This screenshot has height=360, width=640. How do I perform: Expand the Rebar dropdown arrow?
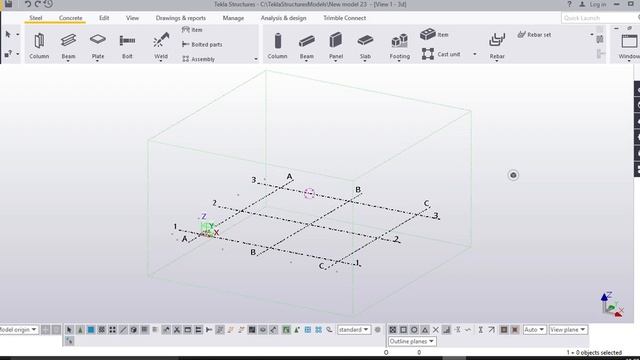(x=497, y=61)
